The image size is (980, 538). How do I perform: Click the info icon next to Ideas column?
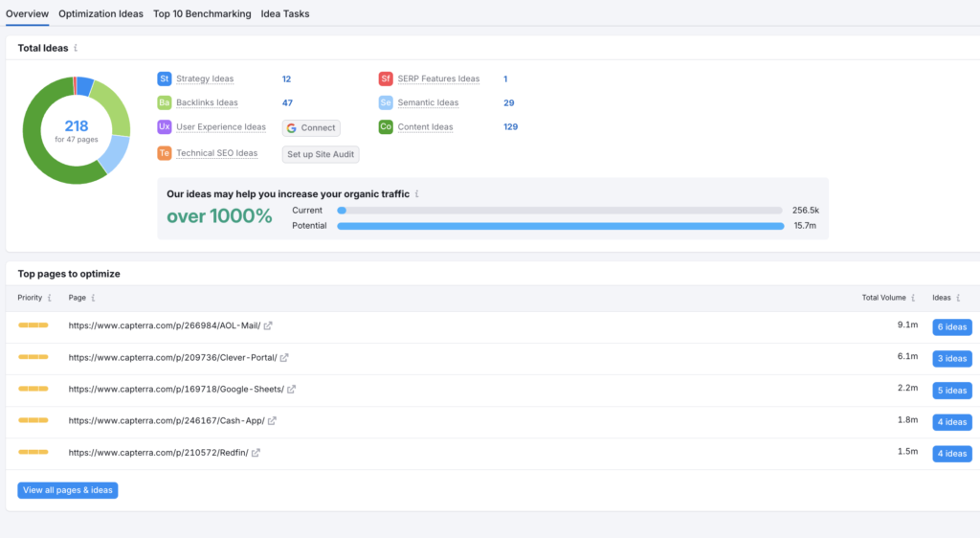point(958,298)
